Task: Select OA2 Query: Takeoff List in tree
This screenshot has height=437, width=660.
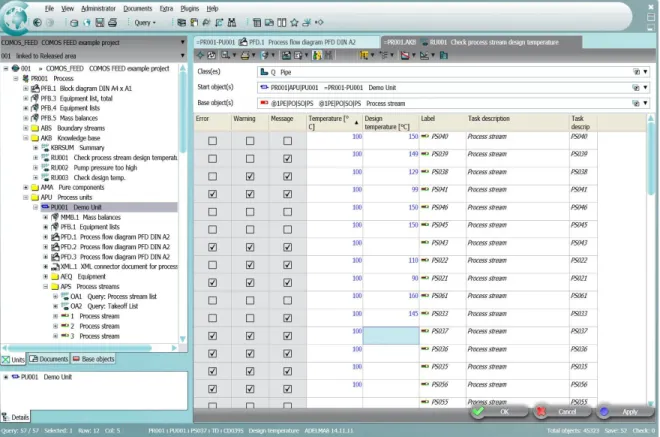Action: click(100, 306)
